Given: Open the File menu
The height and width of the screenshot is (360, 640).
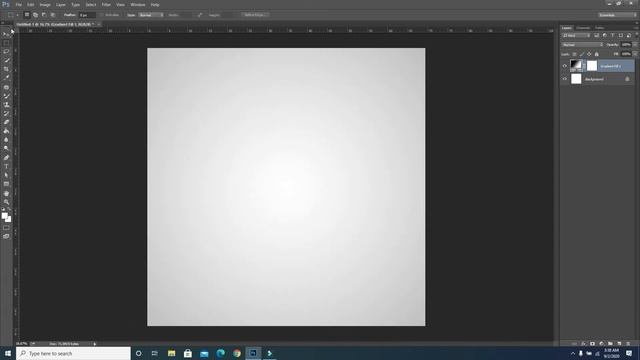Looking at the screenshot, I should coord(18,5).
